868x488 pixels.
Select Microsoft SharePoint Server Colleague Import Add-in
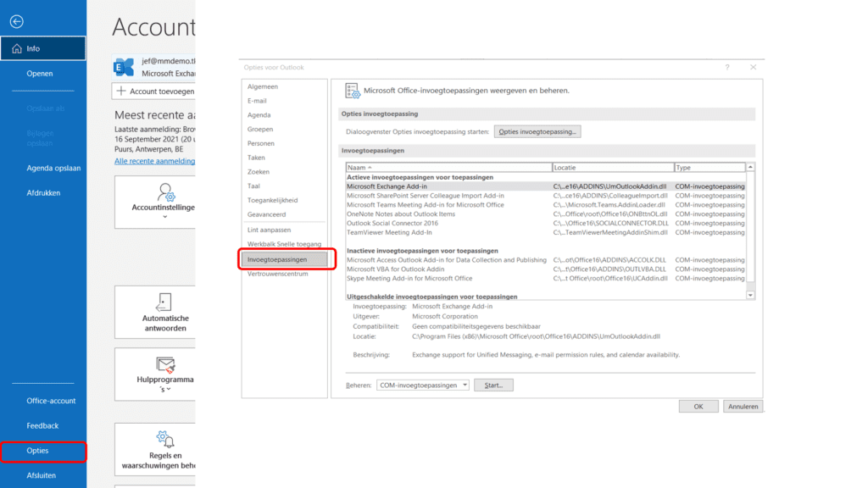545,196
